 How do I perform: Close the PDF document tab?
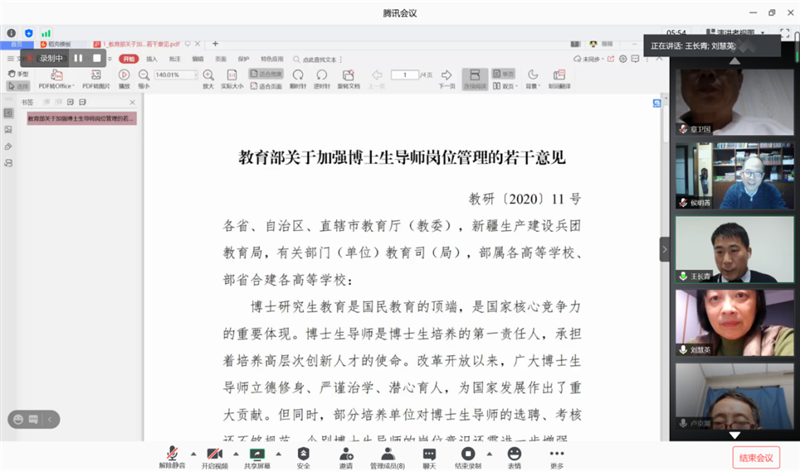point(197,44)
